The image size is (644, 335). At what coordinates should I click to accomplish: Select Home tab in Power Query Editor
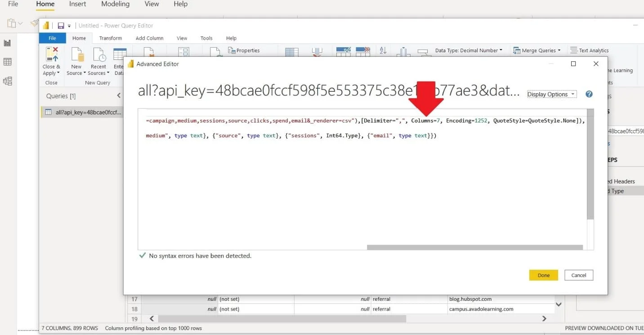point(79,38)
